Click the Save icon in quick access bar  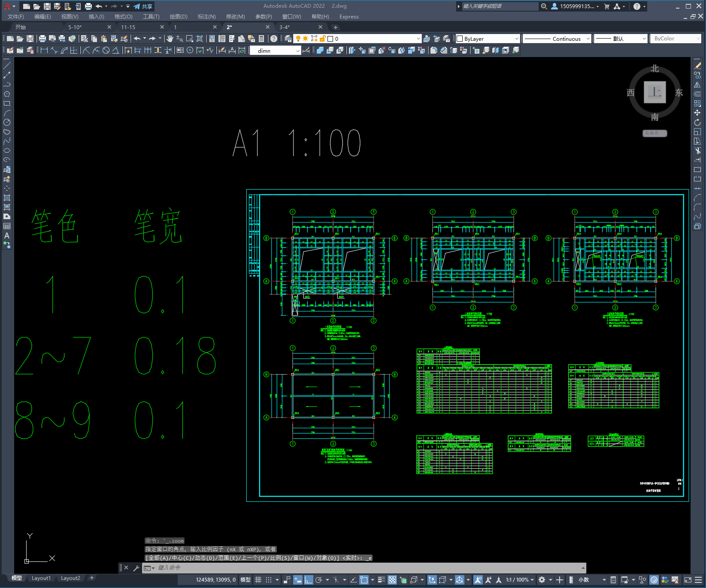47,6
